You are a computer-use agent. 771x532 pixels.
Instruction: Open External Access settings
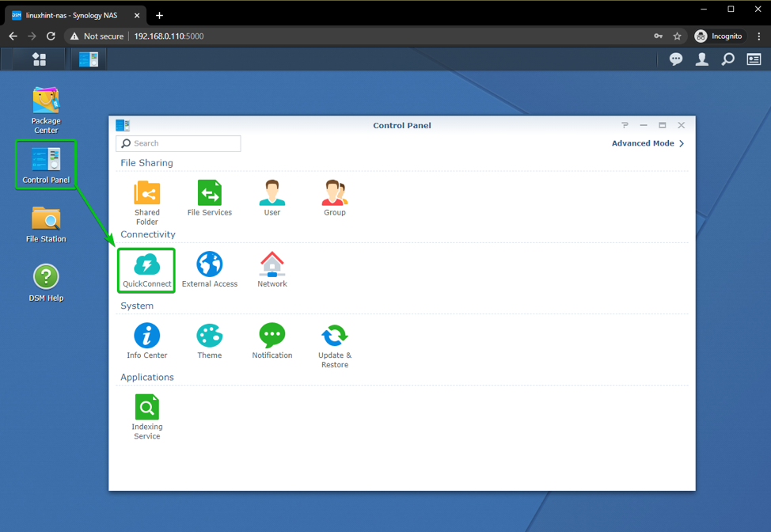[x=210, y=269]
